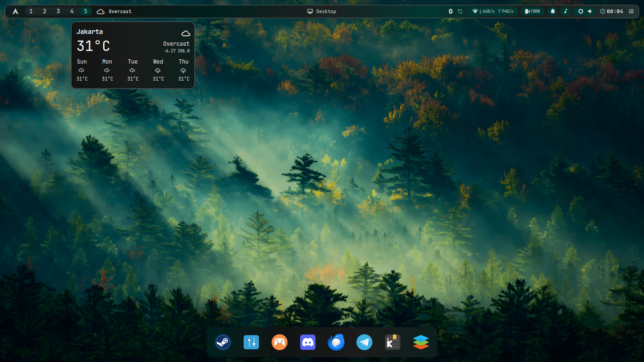The height and width of the screenshot is (362, 644).
Task: Switch to workspace 3
Action: (x=58, y=11)
